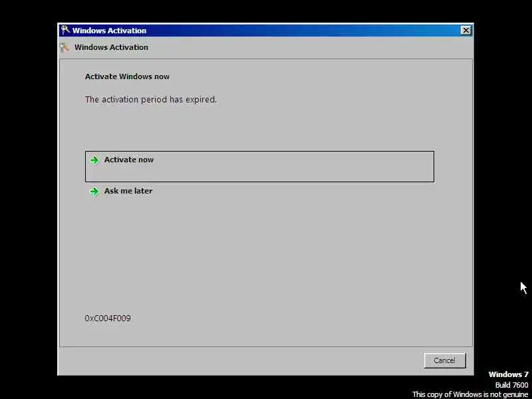Image resolution: width=532 pixels, height=399 pixels.
Task: Click the 'Build 7600' desktop text
Action: click(511, 385)
